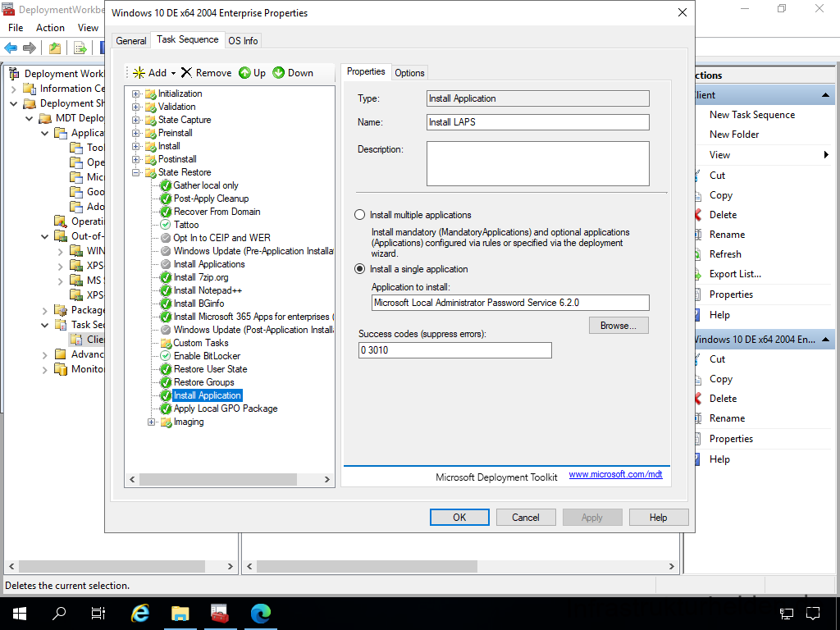Open Task View from taskbar
840x630 pixels.
[98, 614]
